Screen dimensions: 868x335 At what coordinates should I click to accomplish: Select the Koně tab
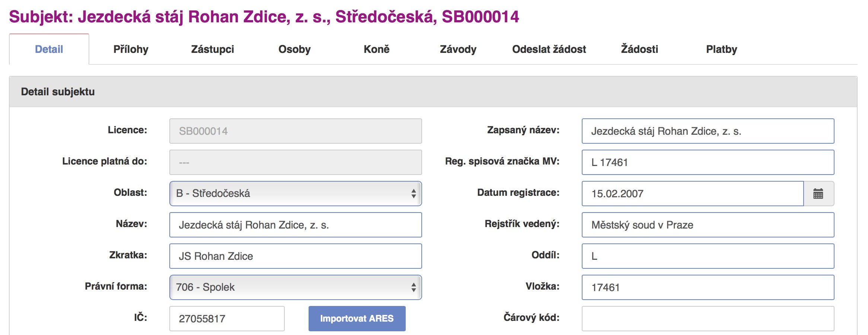point(376,49)
